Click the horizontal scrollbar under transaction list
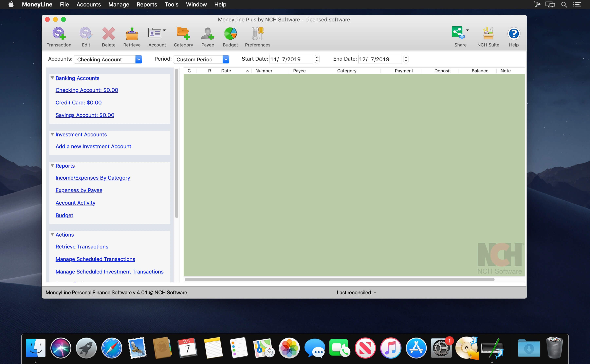 coord(339,280)
